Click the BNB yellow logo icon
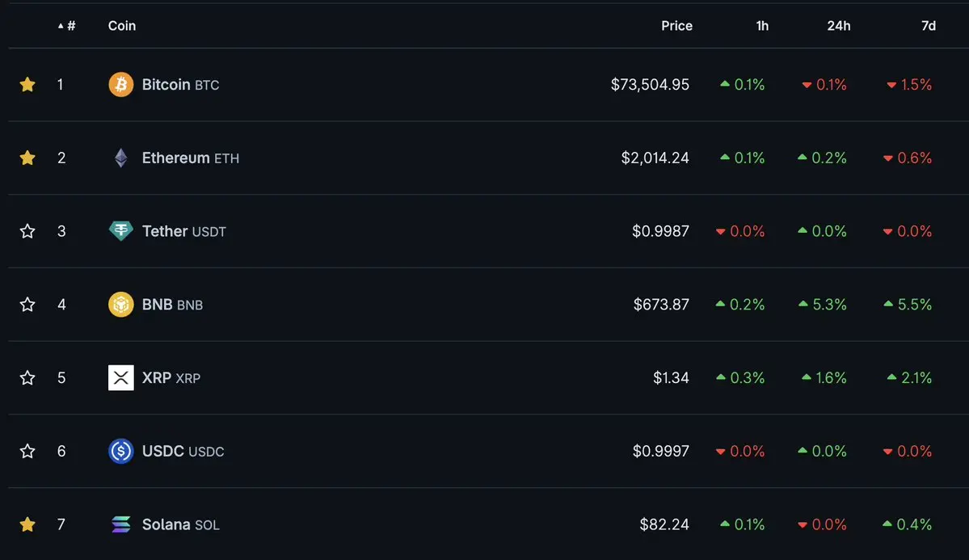969x560 pixels. 121,304
